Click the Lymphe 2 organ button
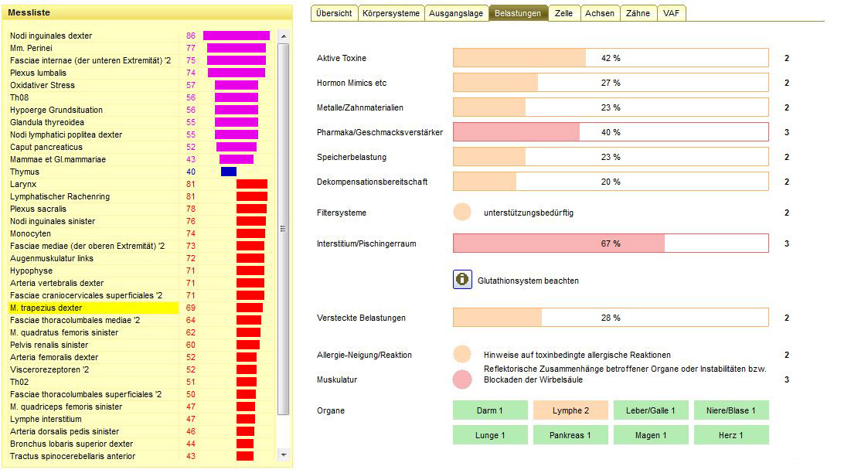This screenshot has height=473, width=868. pyautogui.click(x=570, y=410)
